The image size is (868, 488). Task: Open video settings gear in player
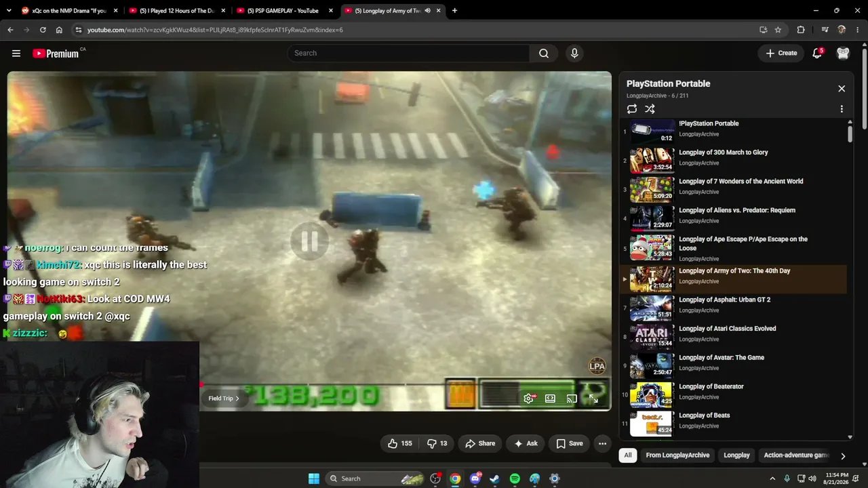click(x=529, y=399)
